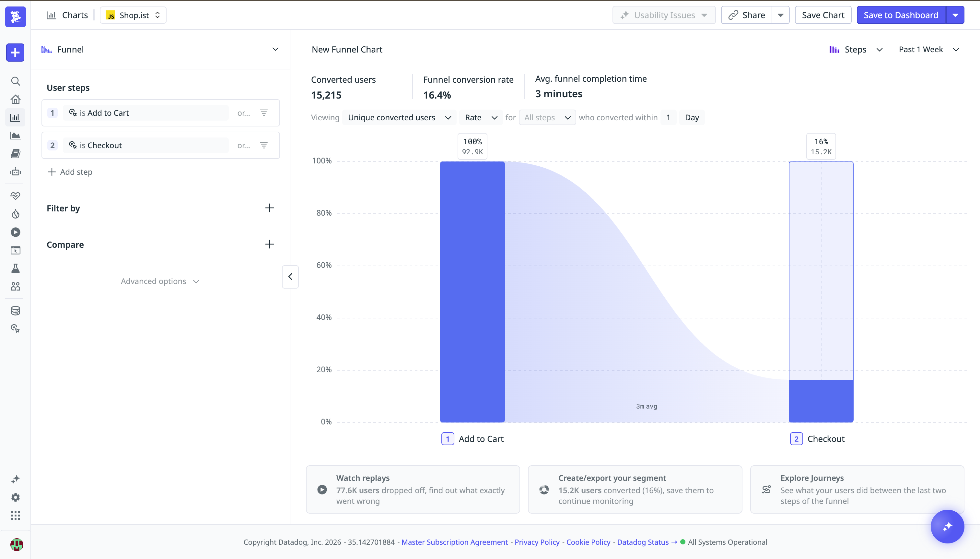Open the bar chart icon in sidebar
This screenshot has width=980, height=559.
coord(15,117)
